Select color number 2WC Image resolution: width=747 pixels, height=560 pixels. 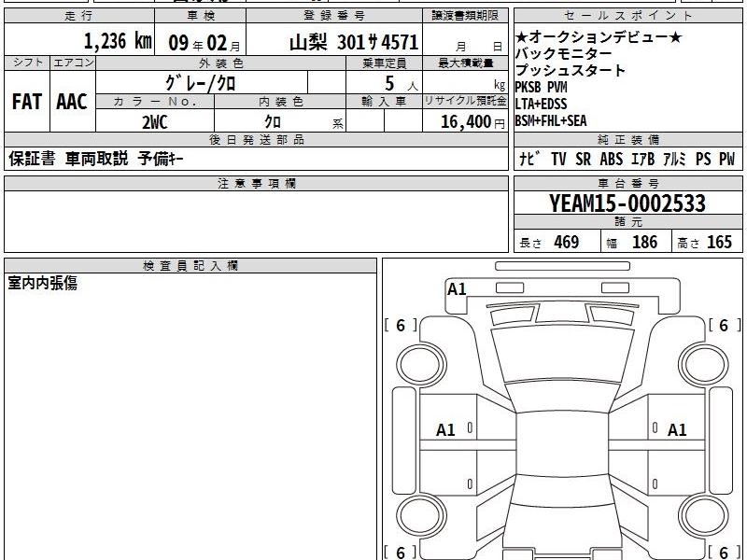pyautogui.click(x=155, y=122)
